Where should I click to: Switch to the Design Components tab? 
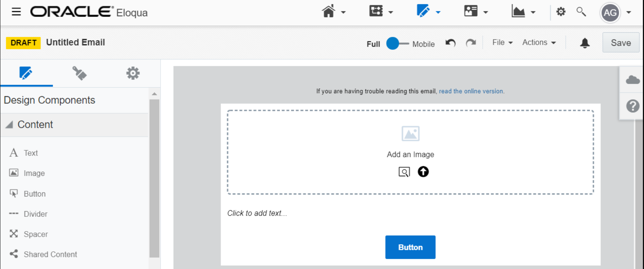tap(26, 73)
